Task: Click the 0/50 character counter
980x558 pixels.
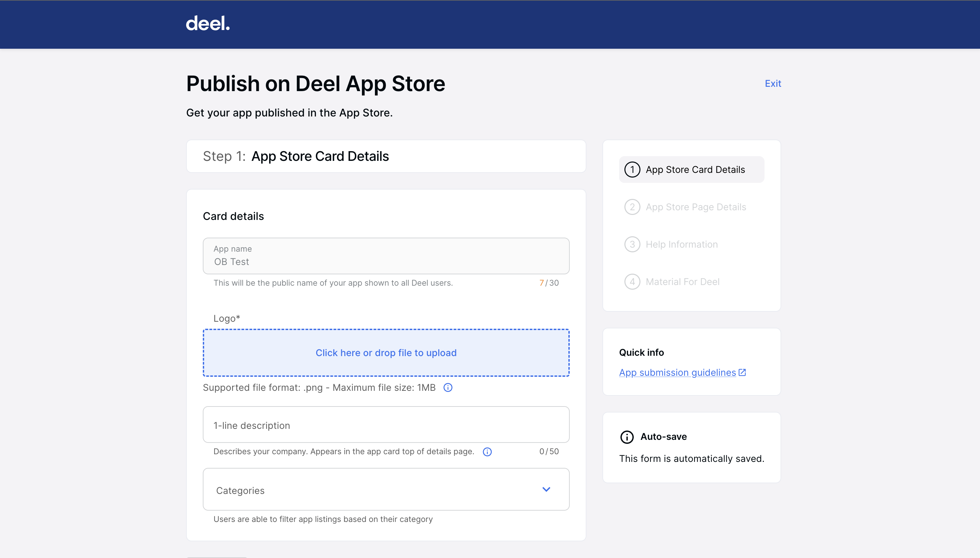Action: [x=549, y=452]
